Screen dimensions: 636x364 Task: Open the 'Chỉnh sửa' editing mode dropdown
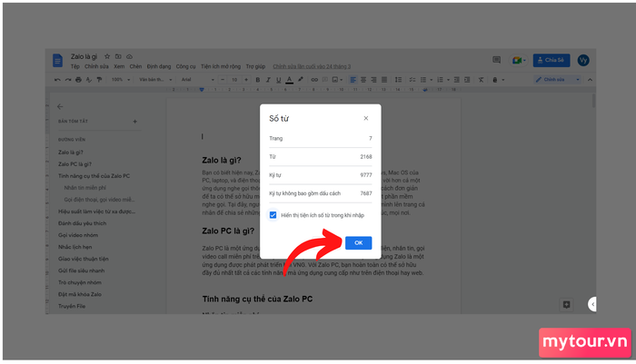click(x=557, y=80)
